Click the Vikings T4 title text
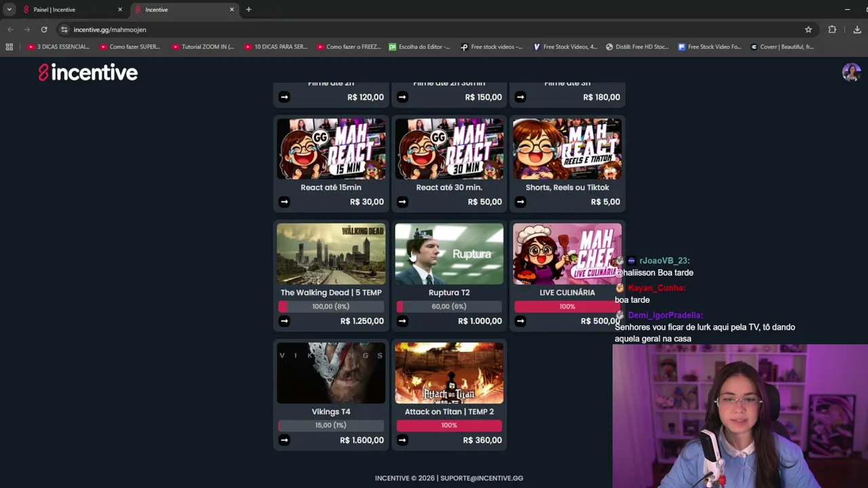Image resolution: width=868 pixels, height=488 pixels. pos(331,411)
